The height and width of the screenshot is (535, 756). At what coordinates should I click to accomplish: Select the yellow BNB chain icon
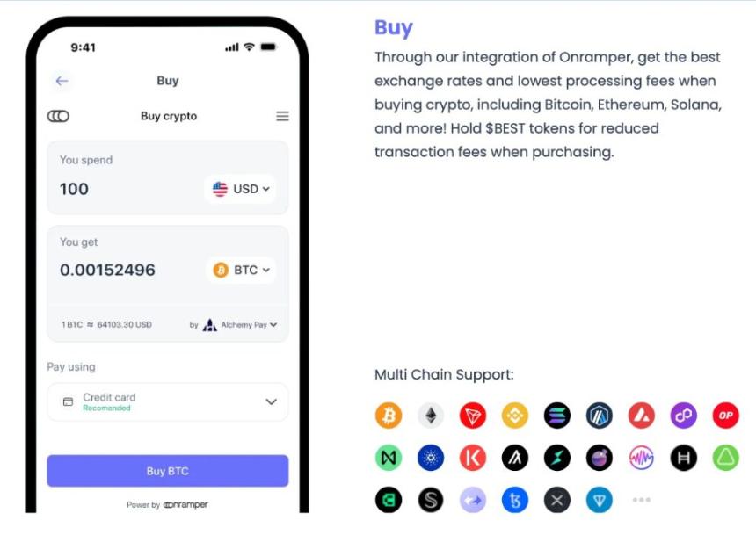[515, 415]
